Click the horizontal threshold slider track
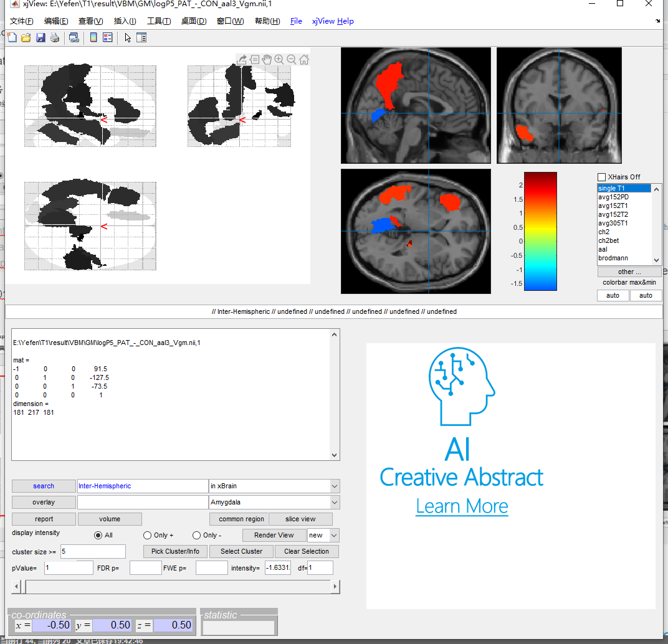This screenshot has width=668, height=644. pyautogui.click(x=176, y=587)
